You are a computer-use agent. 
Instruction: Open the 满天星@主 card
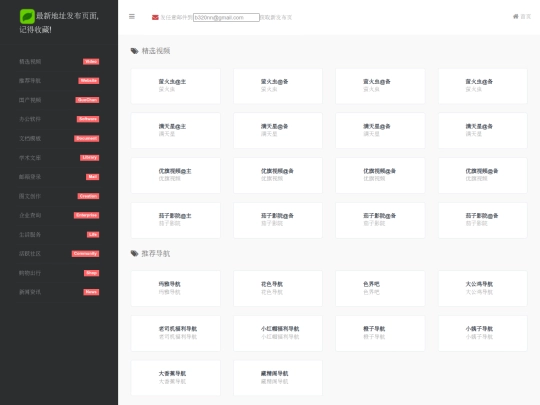pyautogui.click(x=176, y=131)
